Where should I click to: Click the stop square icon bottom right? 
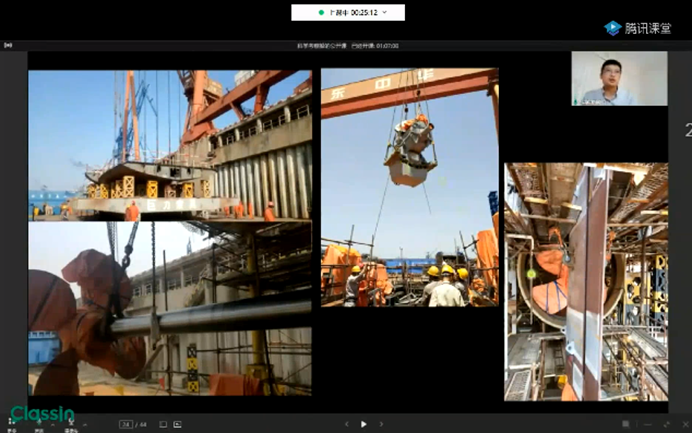pos(626,424)
